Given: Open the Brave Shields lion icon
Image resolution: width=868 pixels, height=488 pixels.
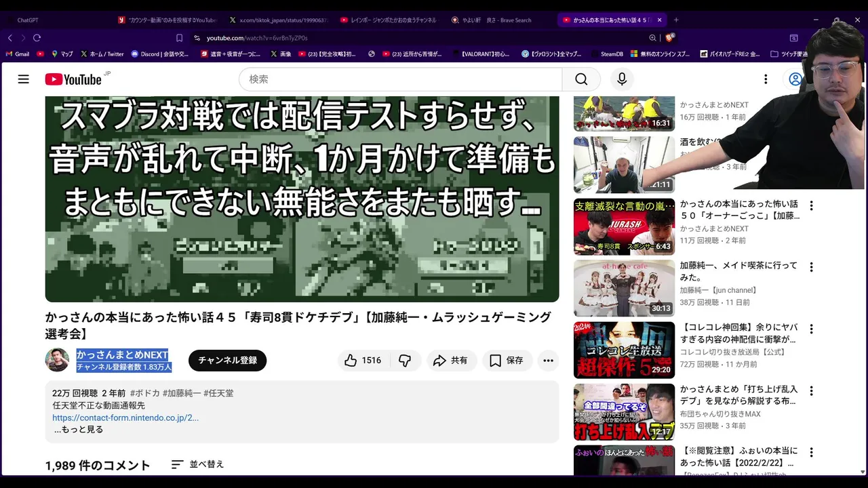Looking at the screenshot, I should click(x=670, y=38).
